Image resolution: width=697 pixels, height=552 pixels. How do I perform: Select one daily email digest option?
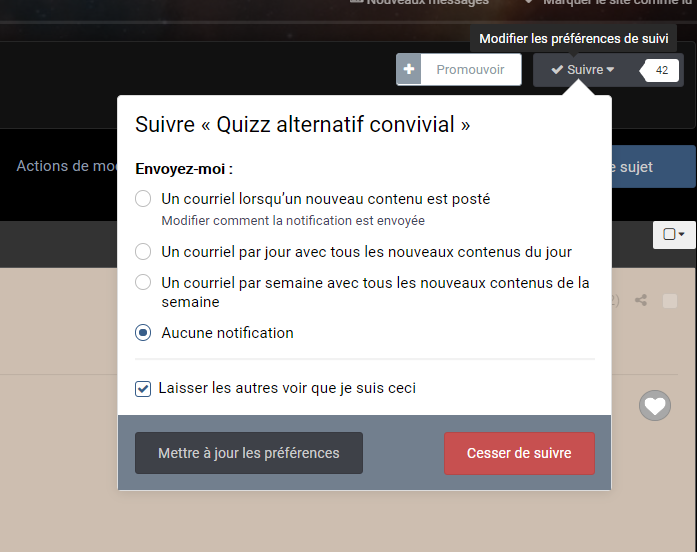[143, 252]
